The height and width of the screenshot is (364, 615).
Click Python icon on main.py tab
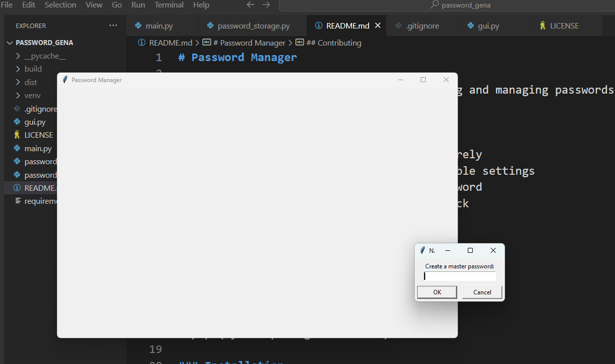(138, 26)
